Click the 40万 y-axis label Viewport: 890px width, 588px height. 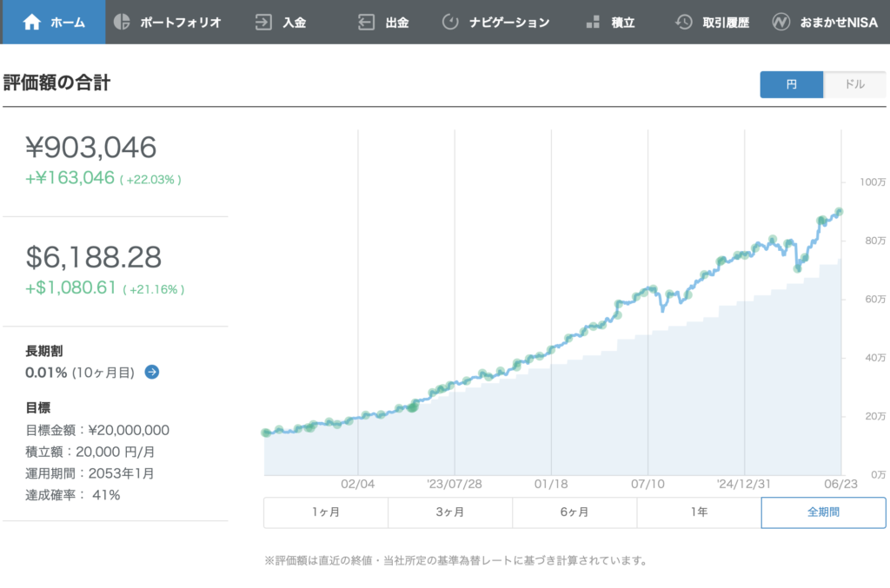(x=875, y=358)
